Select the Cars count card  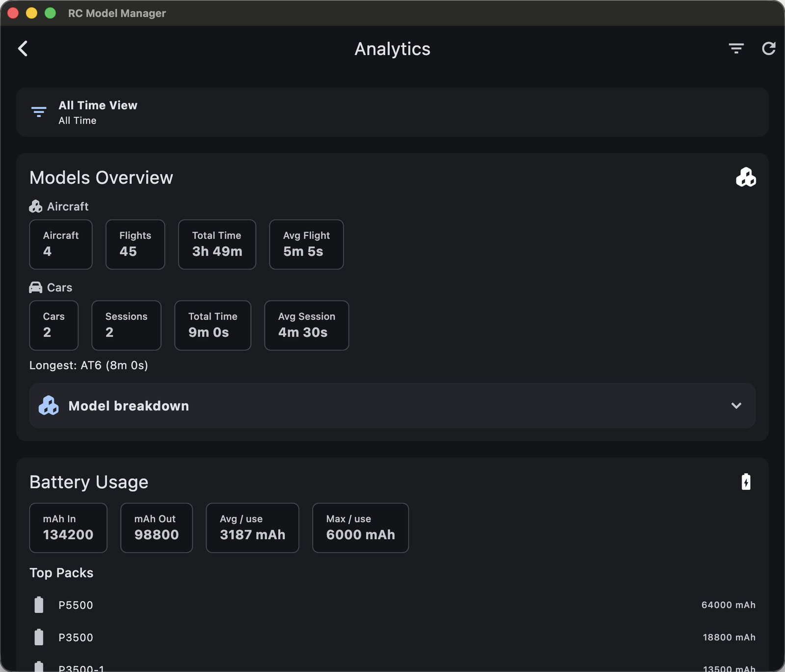tap(54, 325)
